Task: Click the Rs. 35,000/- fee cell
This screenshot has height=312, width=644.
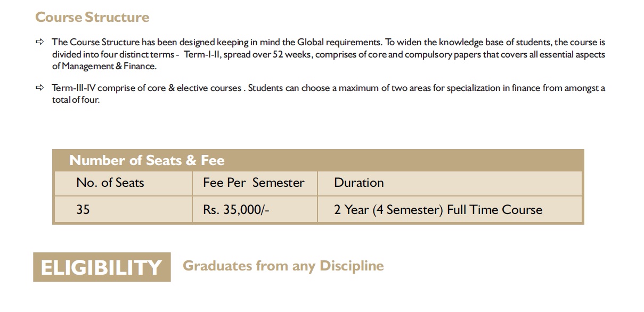Action: (x=236, y=210)
